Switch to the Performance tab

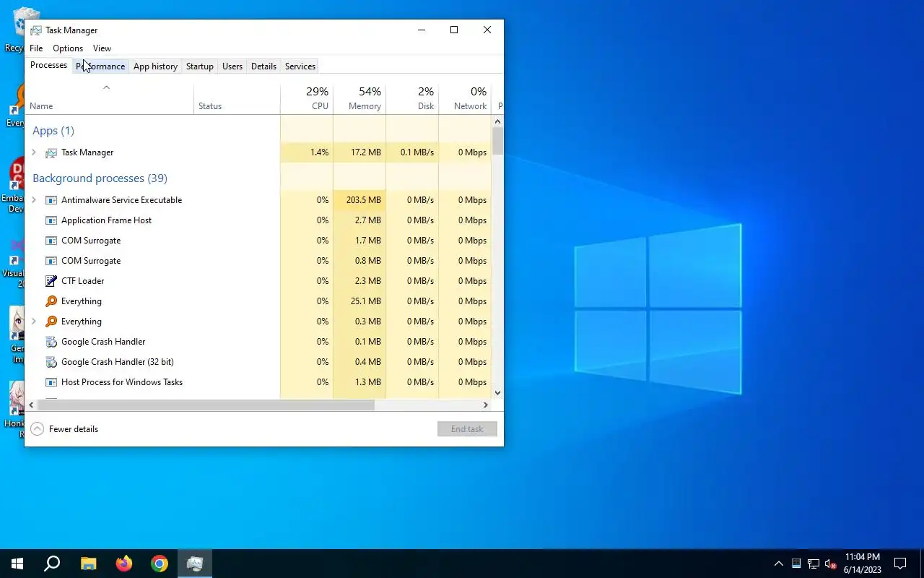(x=100, y=66)
